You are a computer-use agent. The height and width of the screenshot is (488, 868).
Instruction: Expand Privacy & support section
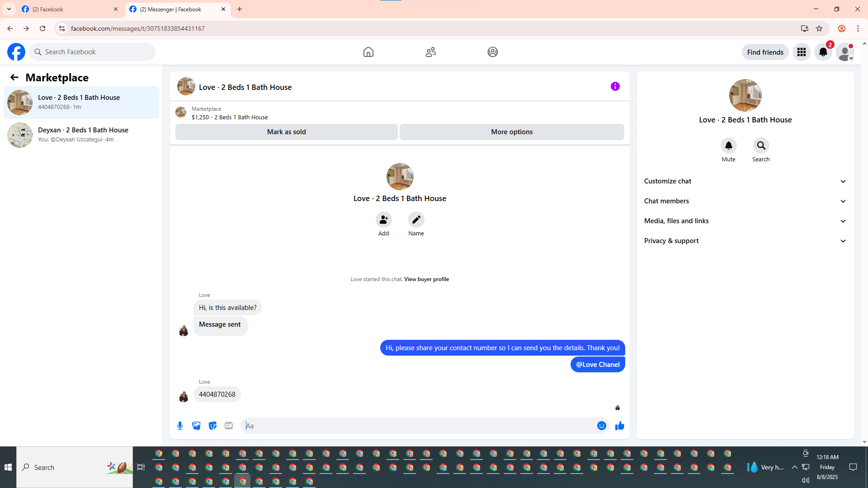tap(745, 241)
